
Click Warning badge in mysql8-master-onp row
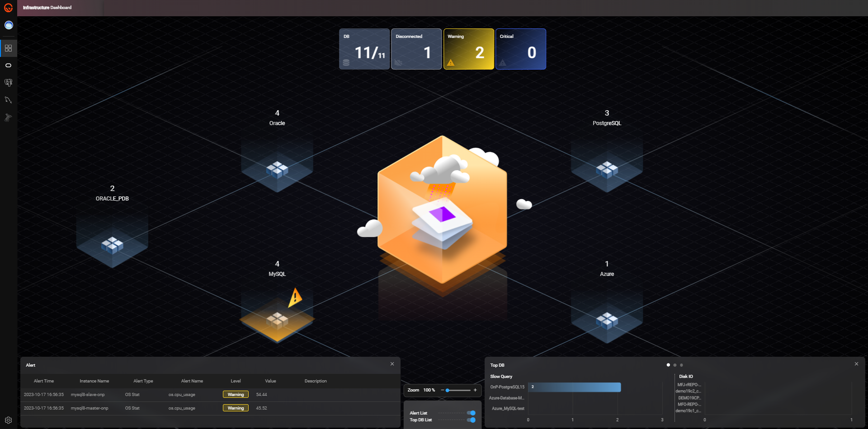236,408
